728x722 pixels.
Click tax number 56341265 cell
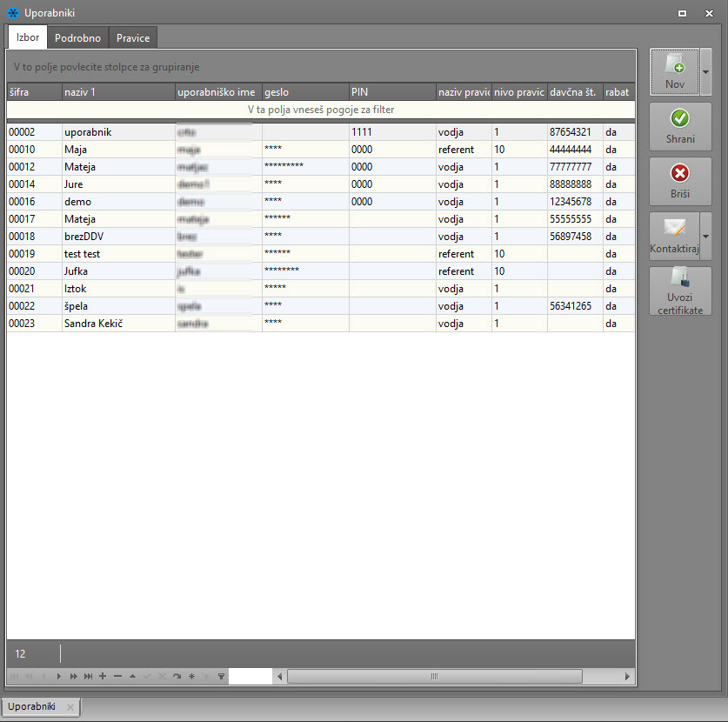[x=575, y=306]
